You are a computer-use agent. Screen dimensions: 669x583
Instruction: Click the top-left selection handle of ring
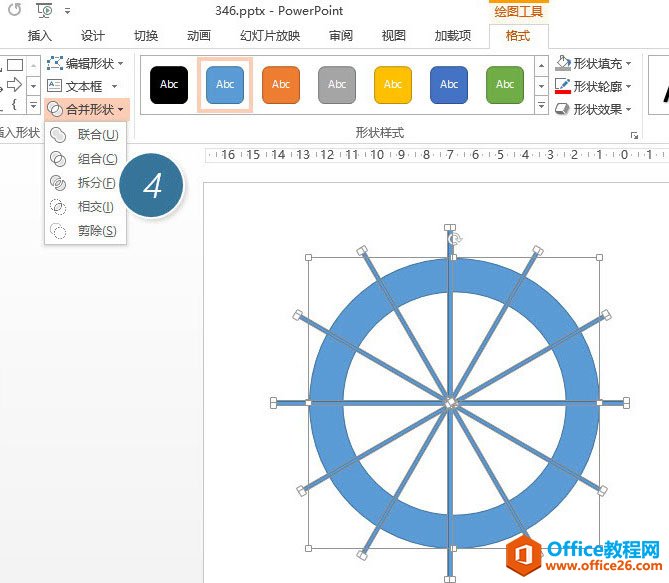pos(308,257)
